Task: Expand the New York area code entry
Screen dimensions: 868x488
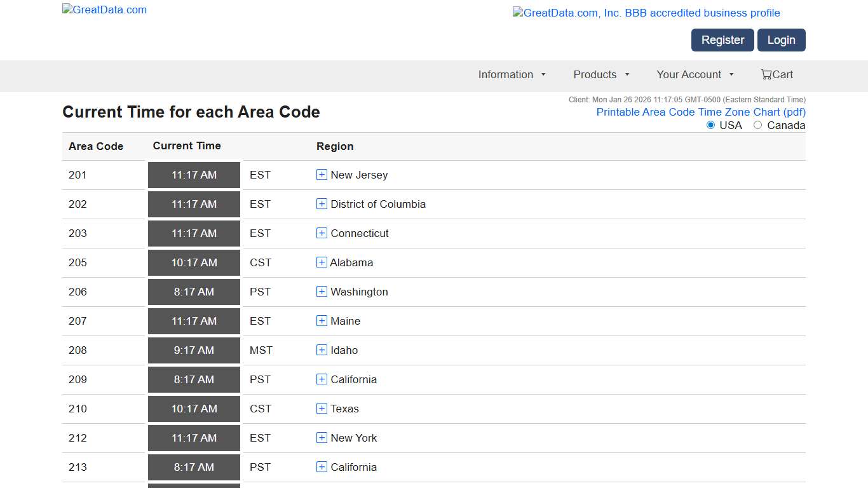Action: coord(321,438)
